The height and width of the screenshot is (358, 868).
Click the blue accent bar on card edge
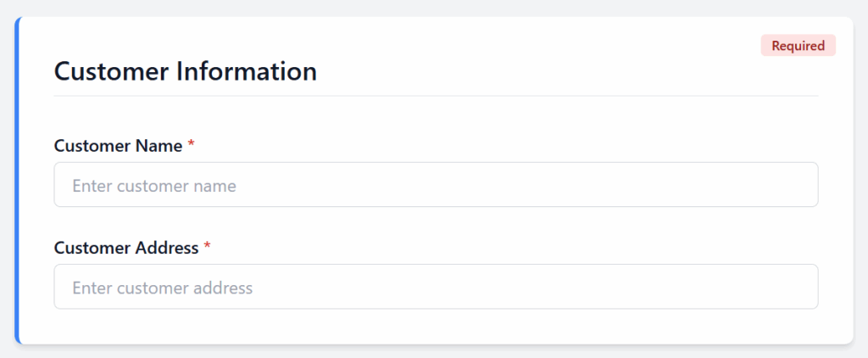[17, 180]
